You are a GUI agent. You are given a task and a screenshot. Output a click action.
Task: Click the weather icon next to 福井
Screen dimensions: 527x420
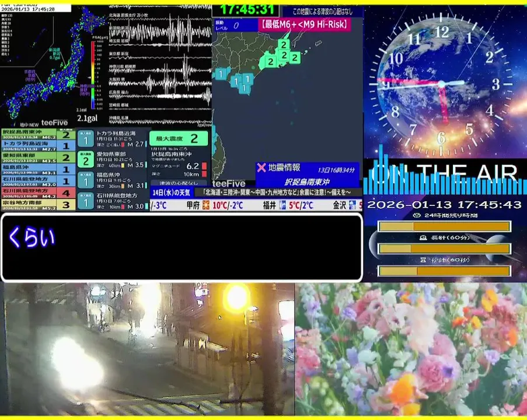pyautogui.click(x=282, y=205)
